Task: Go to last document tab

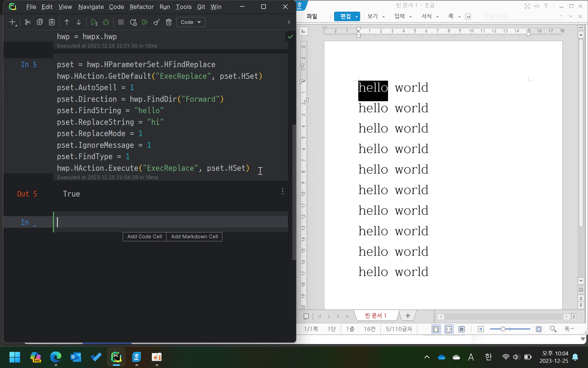Action: 347,316
